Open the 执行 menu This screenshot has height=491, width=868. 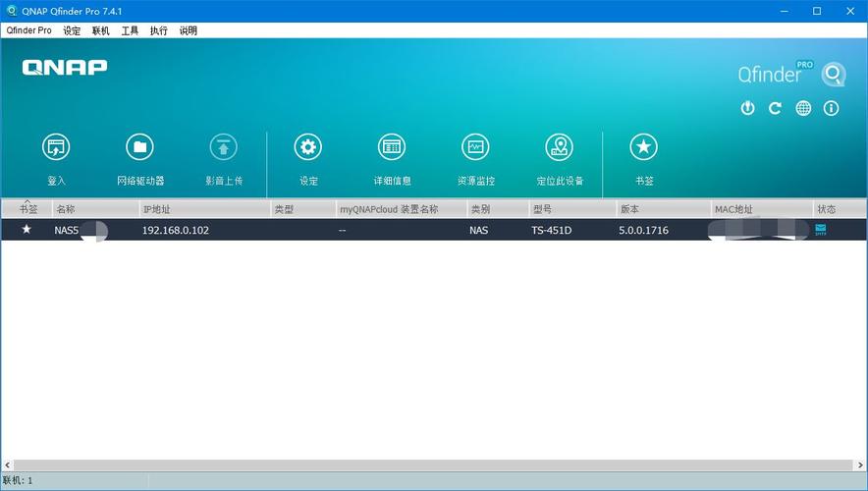[159, 30]
